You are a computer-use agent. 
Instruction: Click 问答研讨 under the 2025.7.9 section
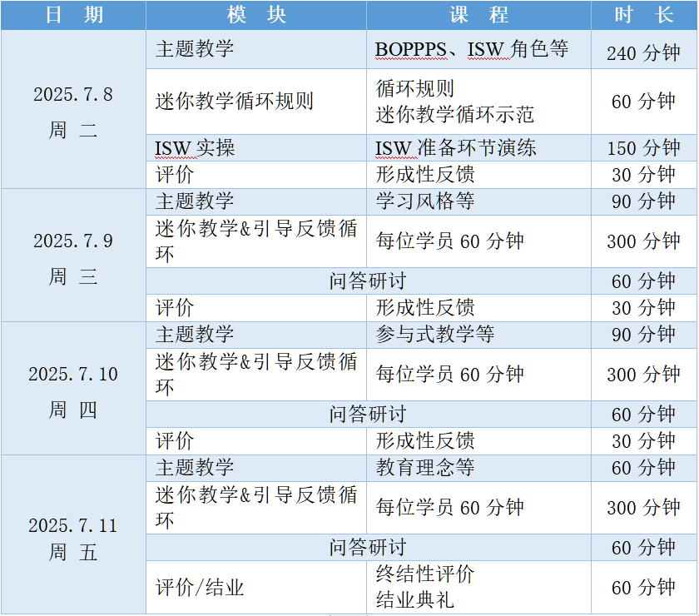pyautogui.click(x=368, y=281)
